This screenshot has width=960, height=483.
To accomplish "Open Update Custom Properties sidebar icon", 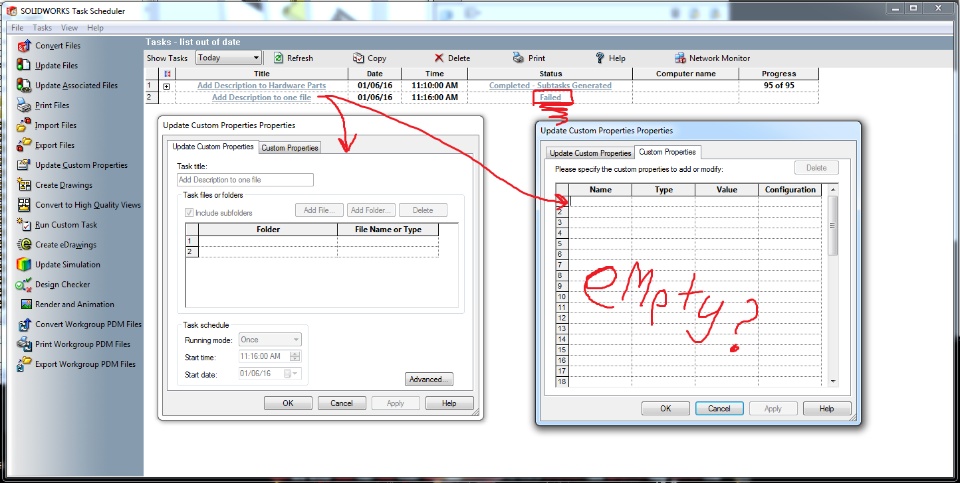I will [24, 165].
